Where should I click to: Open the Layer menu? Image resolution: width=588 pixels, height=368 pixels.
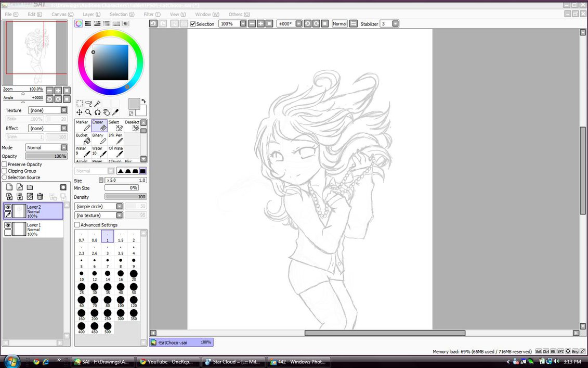[92, 15]
